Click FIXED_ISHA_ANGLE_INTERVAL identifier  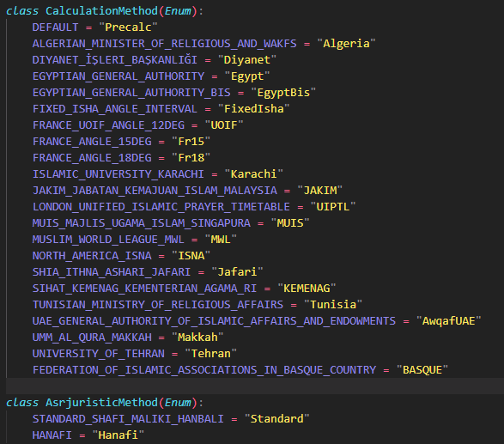coord(115,109)
